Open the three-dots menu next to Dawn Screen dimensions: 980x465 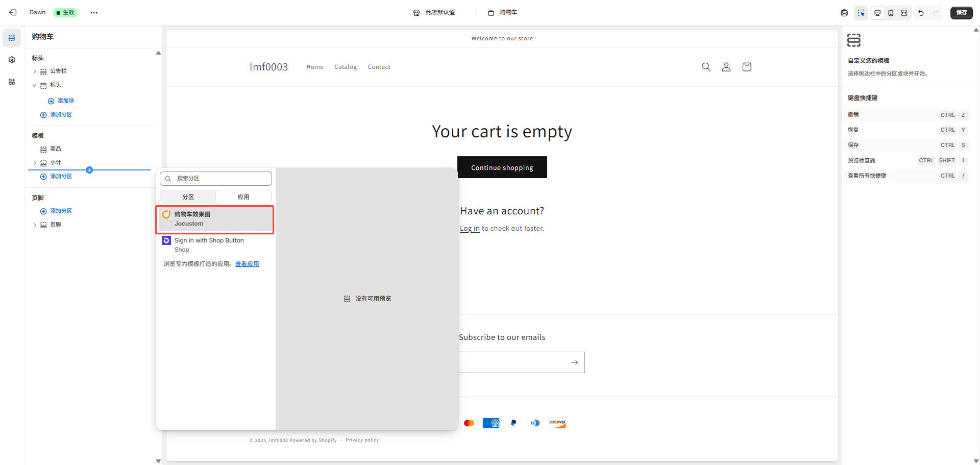tap(94, 13)
